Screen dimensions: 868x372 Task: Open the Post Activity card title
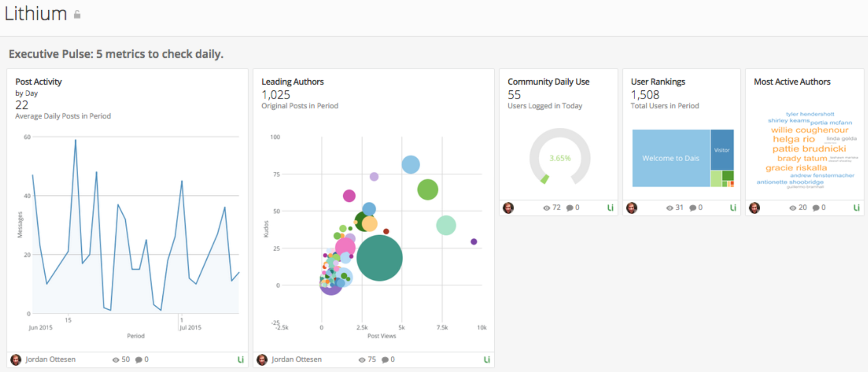(x=39, y=82)
